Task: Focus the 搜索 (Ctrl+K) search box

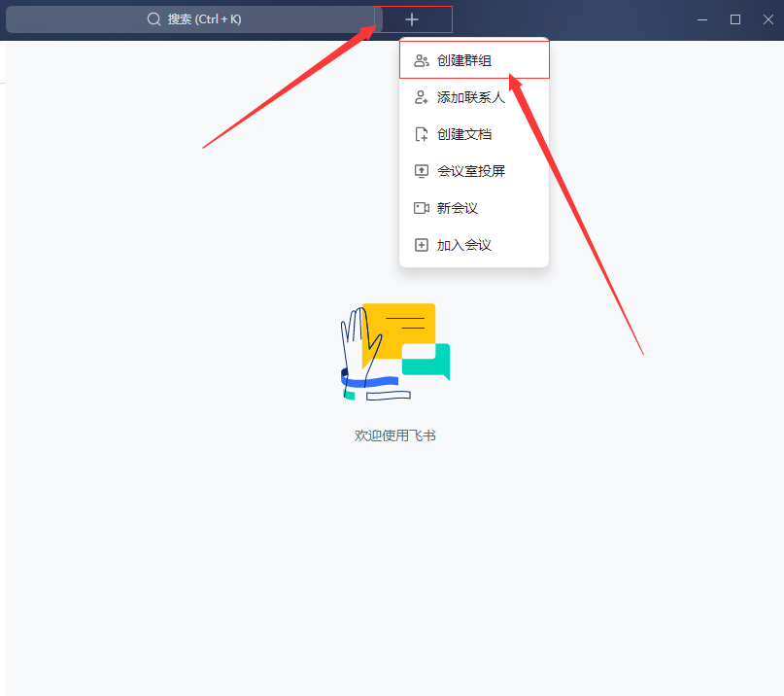Action: [194, 19]
